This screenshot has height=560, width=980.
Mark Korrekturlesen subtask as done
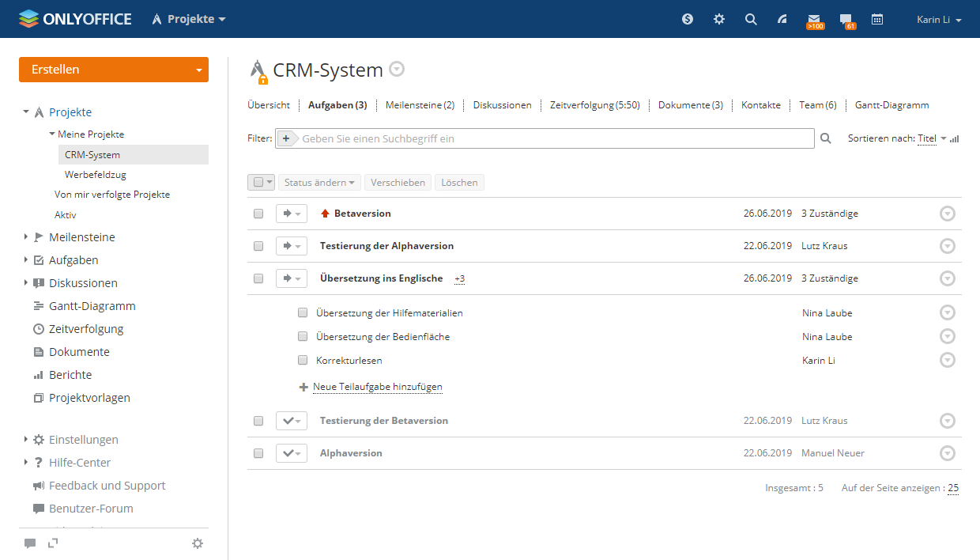[x=303, y=361]
